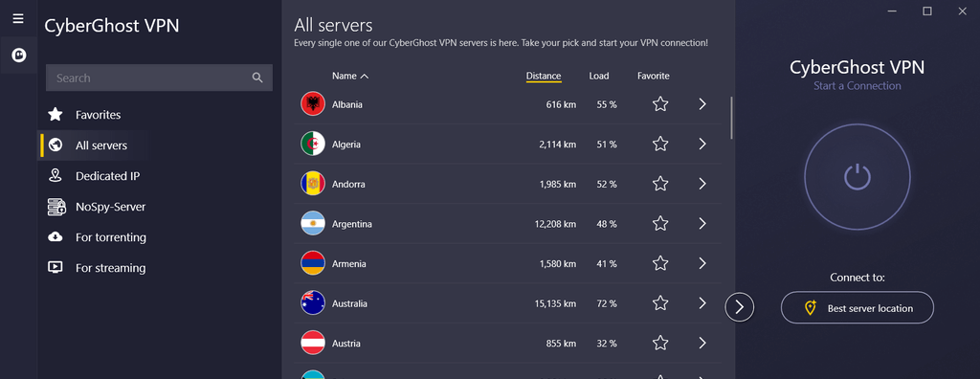This screenshot has width=980, height=379.
Task: Click the CyberGhost ghost logo icon
Action: click(x=19, y=56)
